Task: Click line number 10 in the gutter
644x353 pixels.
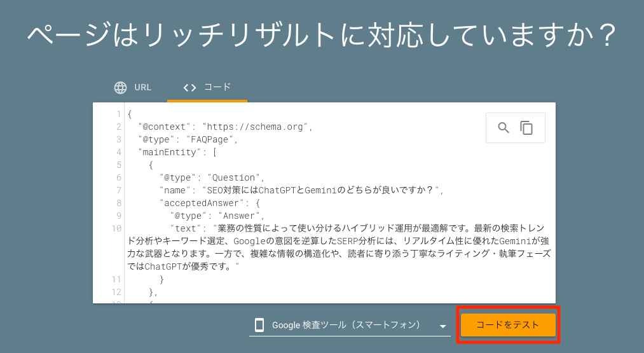Action: tap(116, 228)
